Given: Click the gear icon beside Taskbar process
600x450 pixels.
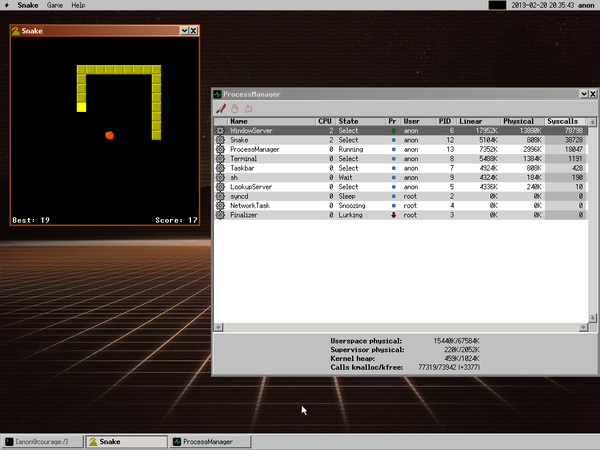Looking at the screenshot, I should pos(220,168).
